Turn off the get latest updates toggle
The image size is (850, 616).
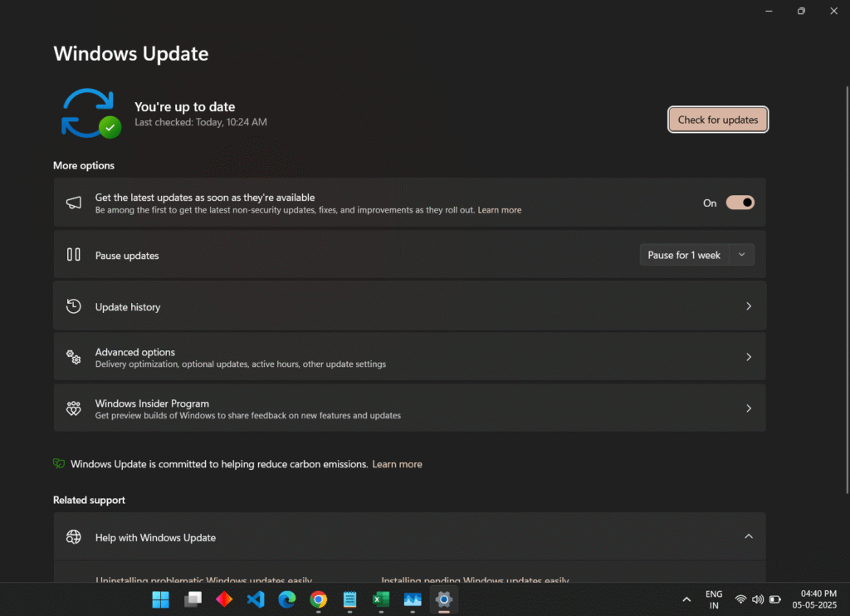[x=740, y=203]
